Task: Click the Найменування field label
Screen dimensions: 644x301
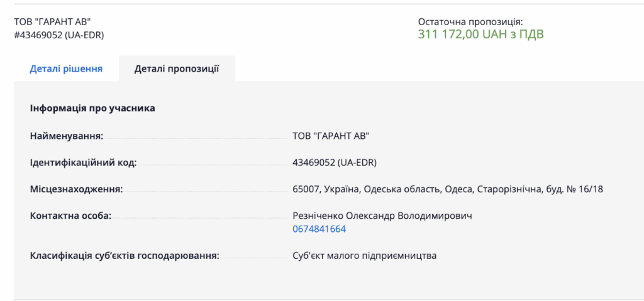Action: tap(67, 136)
